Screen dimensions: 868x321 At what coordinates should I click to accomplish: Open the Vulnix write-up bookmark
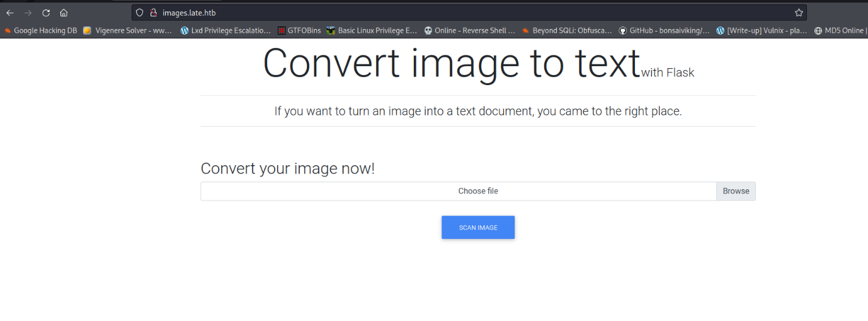pyautogui.click(x=762, y=30)
